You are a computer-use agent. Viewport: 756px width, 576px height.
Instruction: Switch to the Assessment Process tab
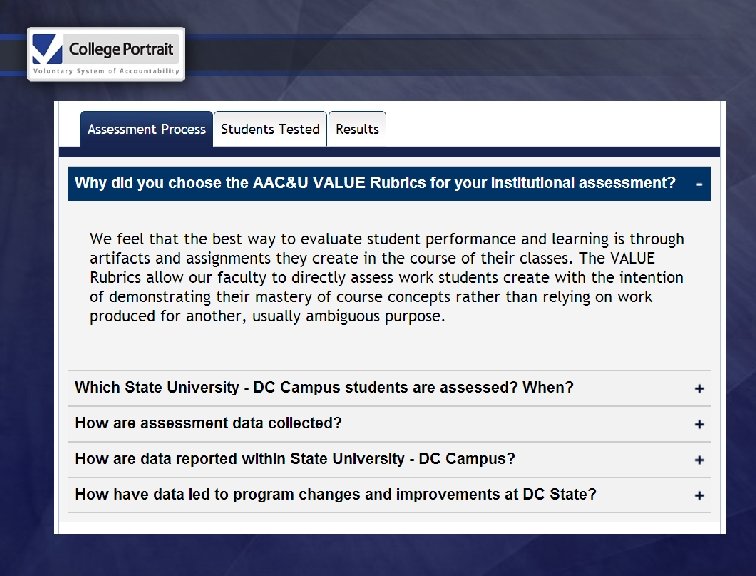tap(146, 129)
